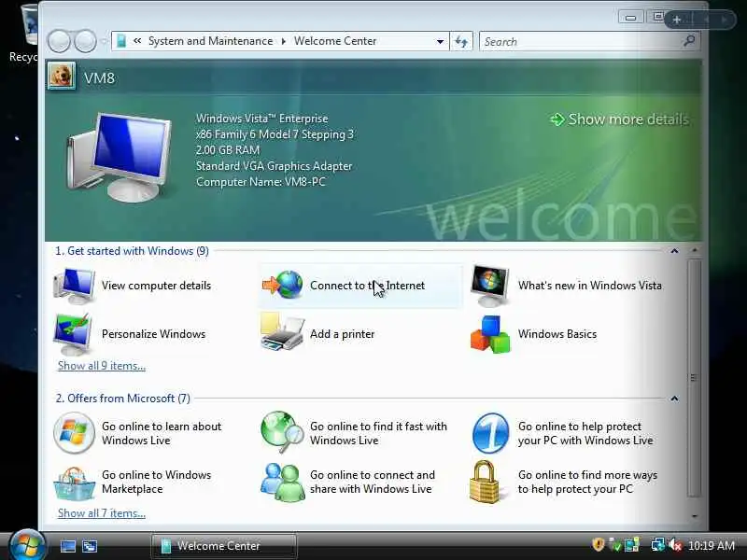The width and height of the screenshot is (747, 560).
Task: Click the Add a printer label
Action: click(x=342, y=334)
